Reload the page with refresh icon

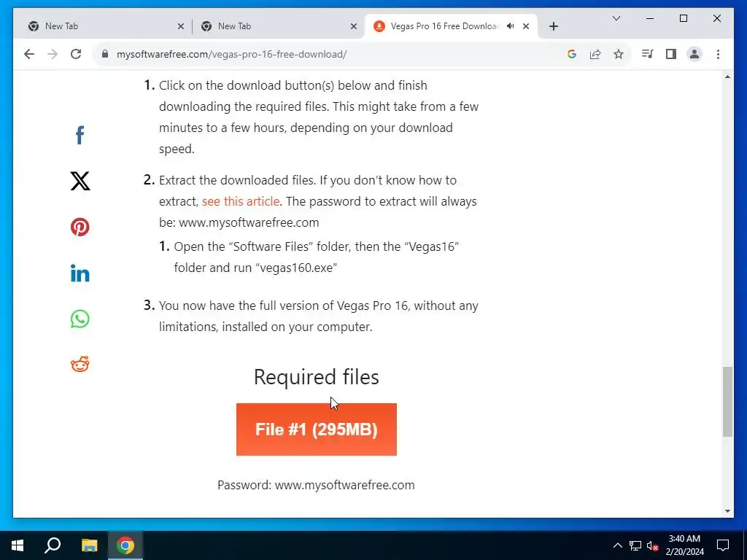(76, 54)
